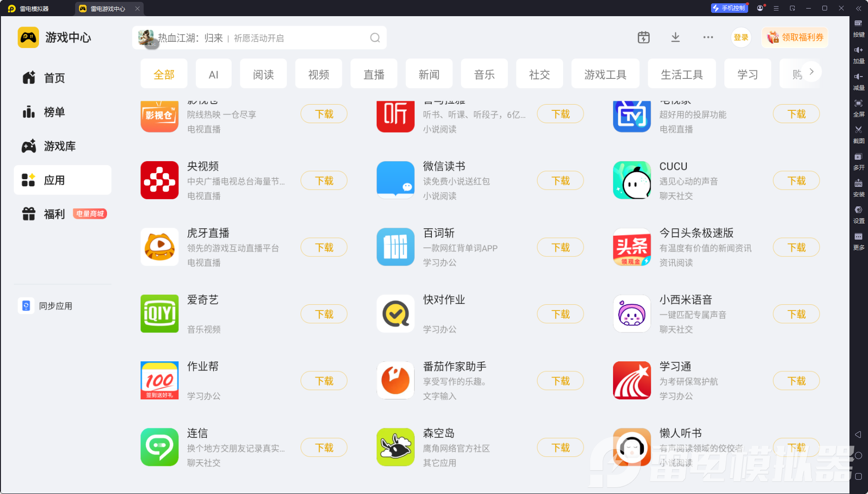Select the 音乐 category tab

point(484,74)
